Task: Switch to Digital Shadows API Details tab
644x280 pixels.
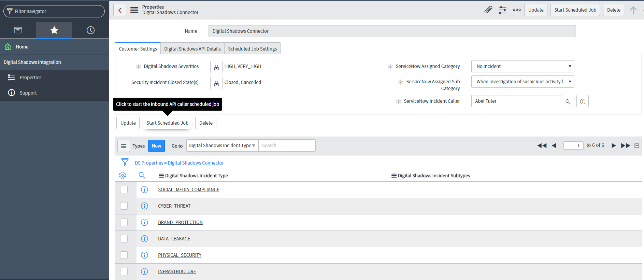Action: [x=192, y=49]
